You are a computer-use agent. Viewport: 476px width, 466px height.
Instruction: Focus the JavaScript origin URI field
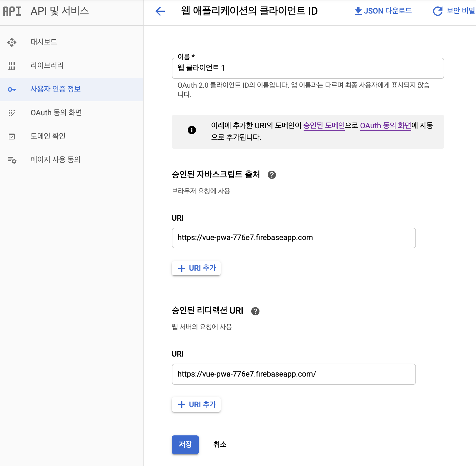[294, 238]
